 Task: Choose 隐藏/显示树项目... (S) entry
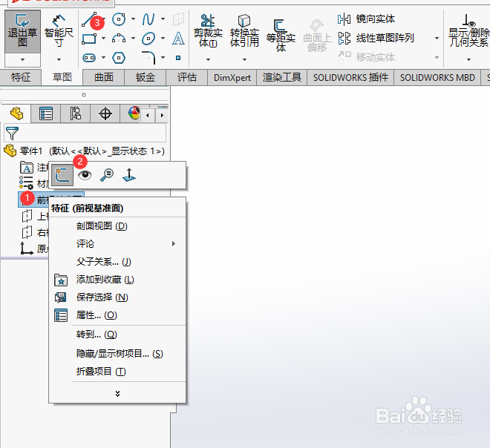tap(117, 353)
